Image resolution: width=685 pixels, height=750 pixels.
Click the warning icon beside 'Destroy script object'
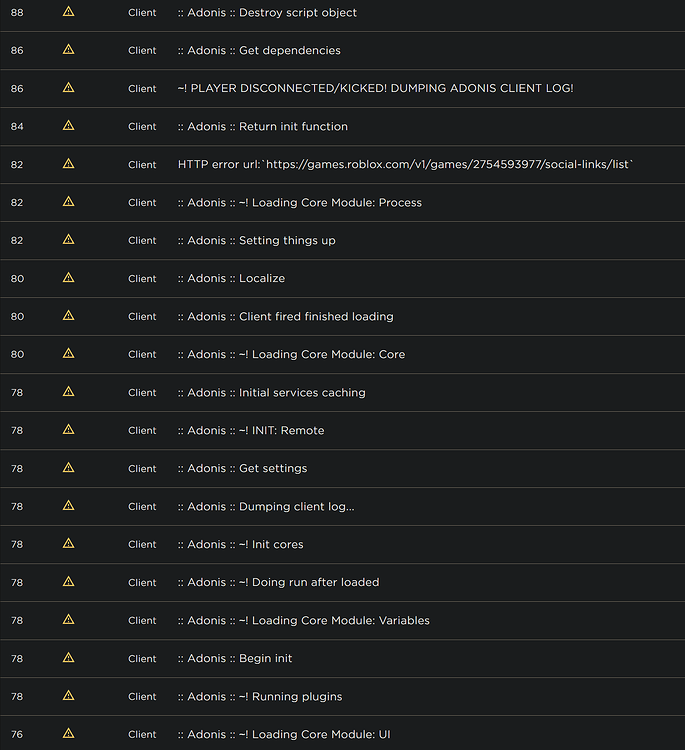coord(68,11)
